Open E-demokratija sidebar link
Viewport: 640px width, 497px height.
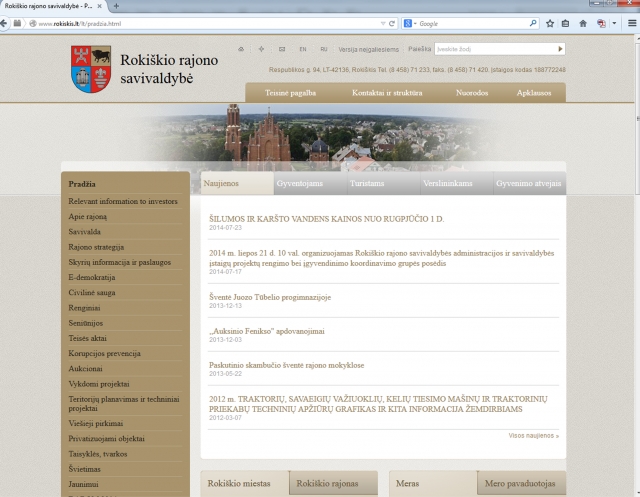pos(92,277)
